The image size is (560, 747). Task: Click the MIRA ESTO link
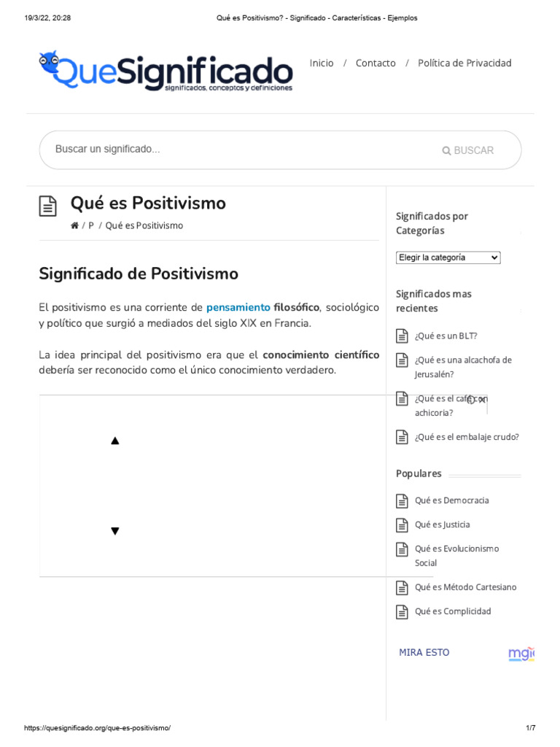pos(424,653)
